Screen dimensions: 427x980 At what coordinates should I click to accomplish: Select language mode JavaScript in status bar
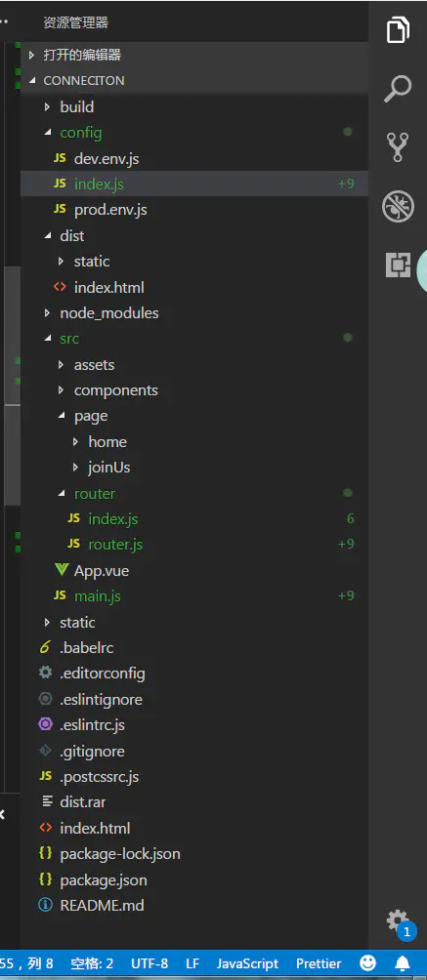pyautogui.click(x=247, y=963)
